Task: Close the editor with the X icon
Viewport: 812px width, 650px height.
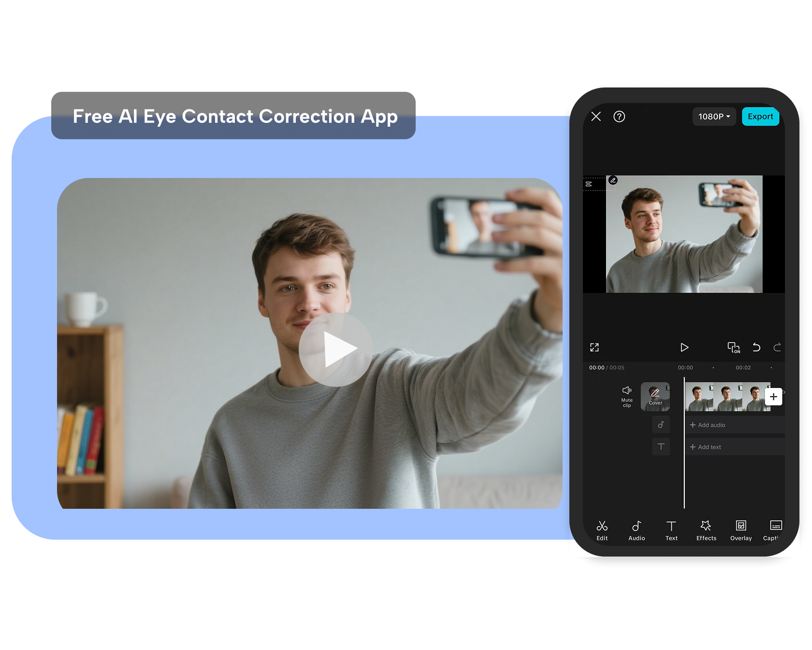Action: click(x=596, y=117)
